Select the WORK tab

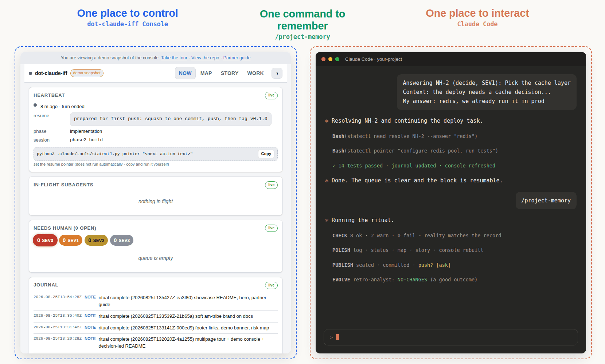[255, 73]
